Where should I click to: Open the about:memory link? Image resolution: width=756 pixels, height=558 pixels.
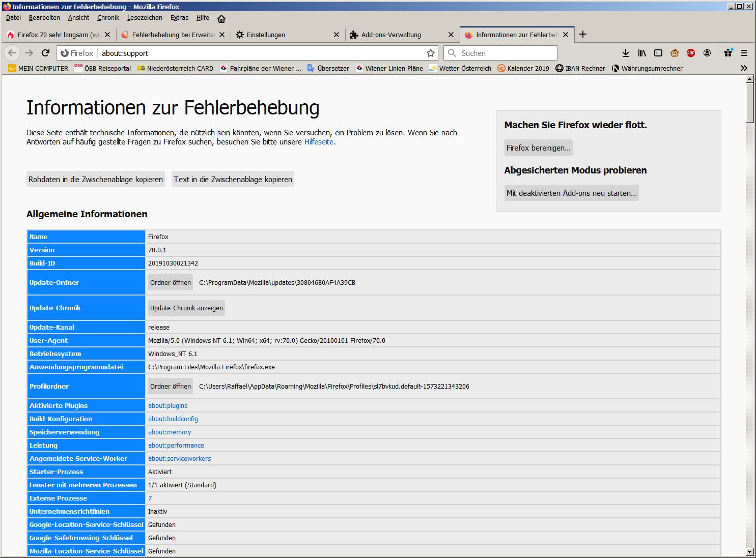point(170,432)
